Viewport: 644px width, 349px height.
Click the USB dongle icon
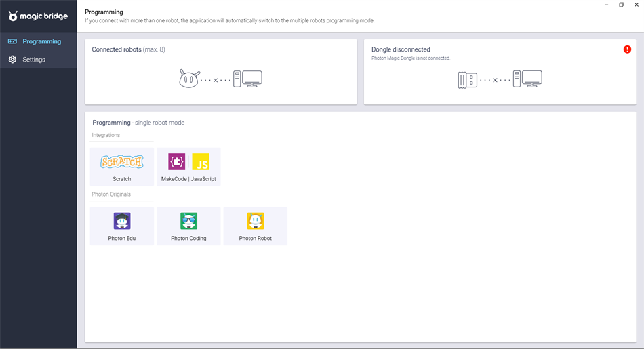(467, 80)
